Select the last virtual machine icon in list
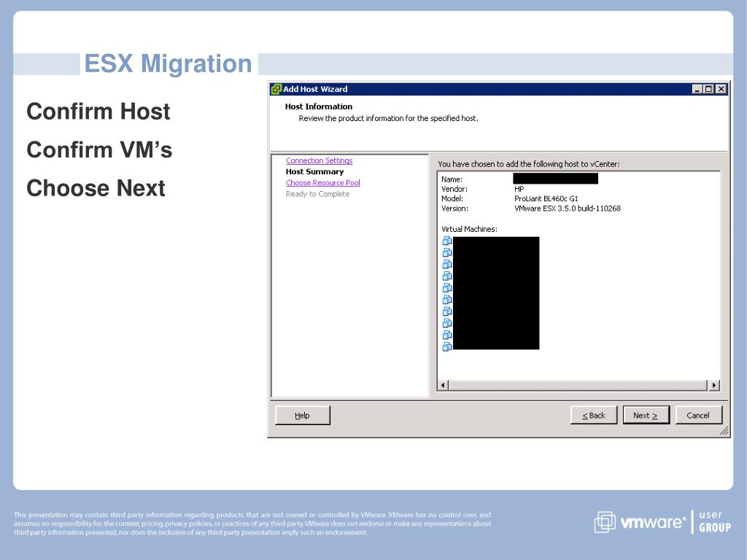 [x=447, y=346]
